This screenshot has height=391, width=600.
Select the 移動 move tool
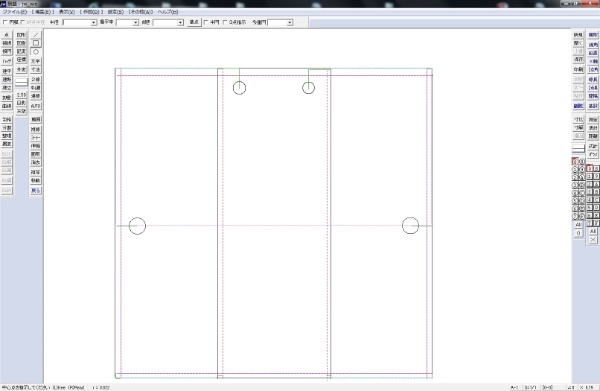click(36, 181)
